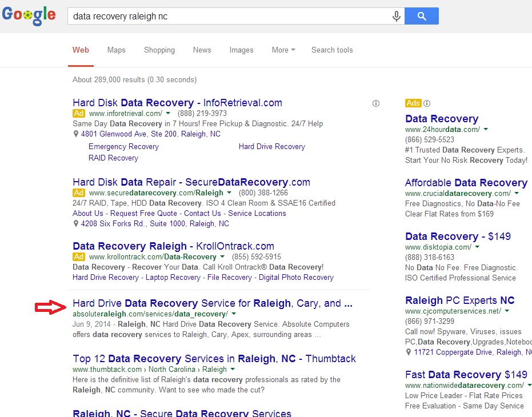Screen dimensions: 532x417
Task: Switch to the Images tab
Action: 242,50
